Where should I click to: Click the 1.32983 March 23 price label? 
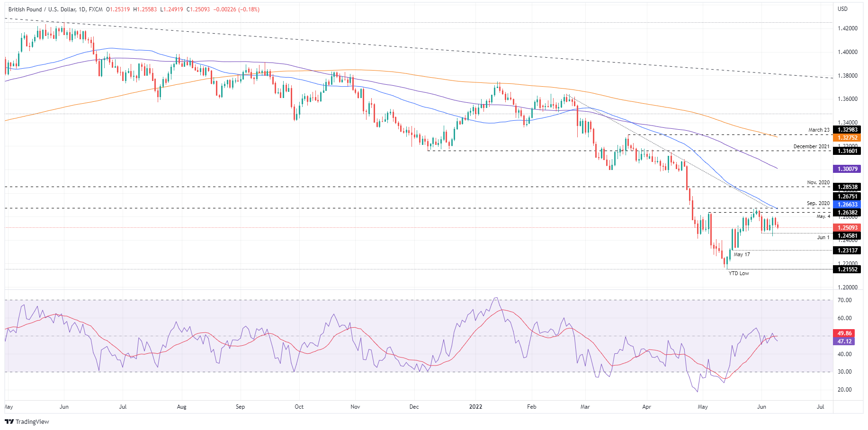848,130
